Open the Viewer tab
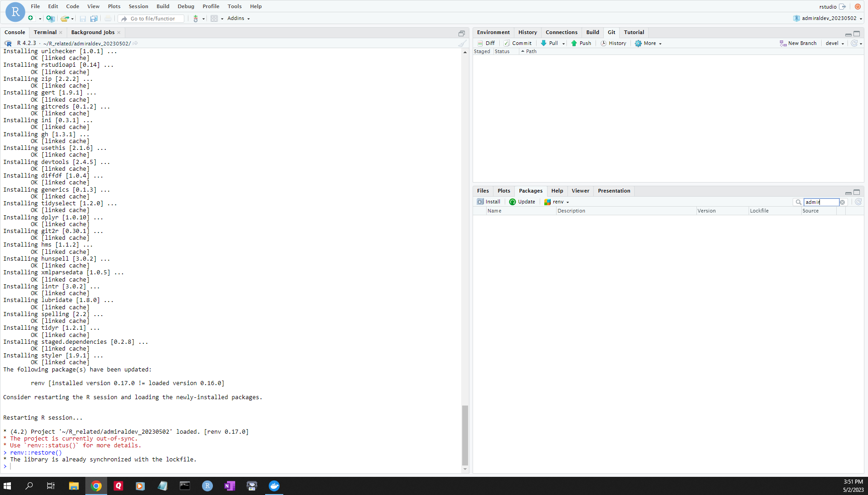Screen dimensions: 868x495 (x=580, y=191)
